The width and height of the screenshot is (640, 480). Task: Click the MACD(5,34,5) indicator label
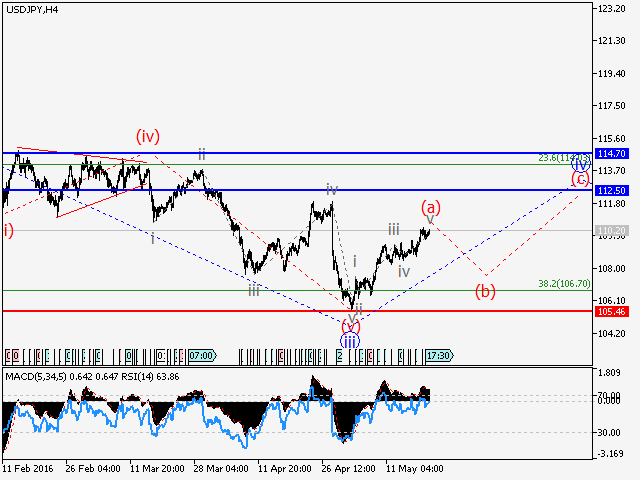click(36, 377)
